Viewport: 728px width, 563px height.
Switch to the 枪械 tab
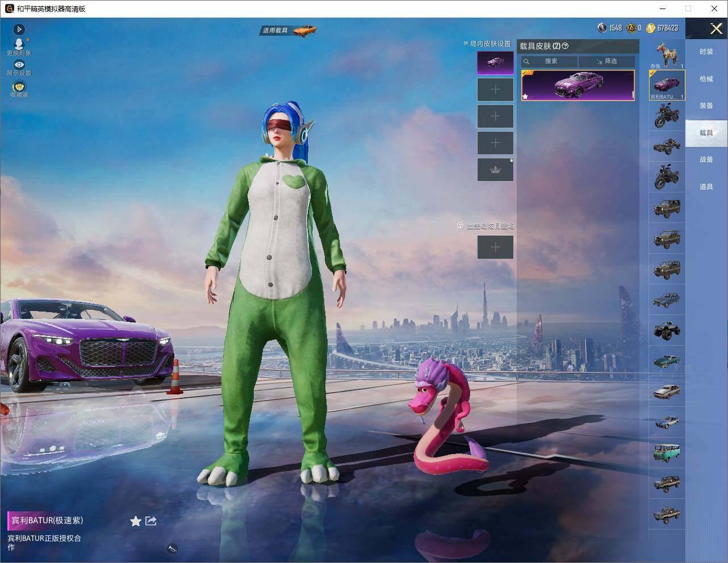(706, 79)
